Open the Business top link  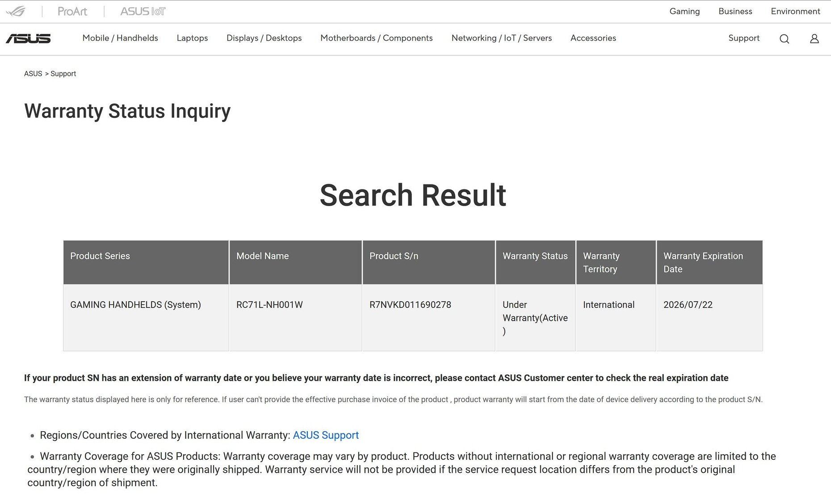coord(735,11)
